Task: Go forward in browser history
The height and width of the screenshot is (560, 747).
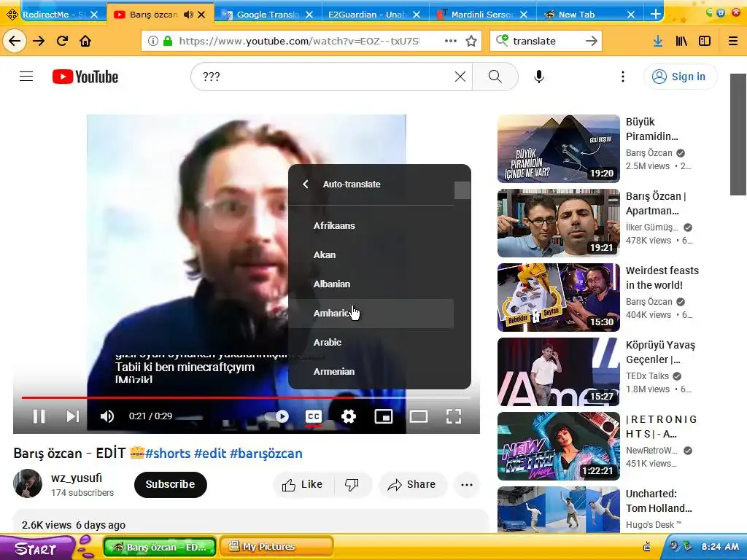Action: point(39,41)
